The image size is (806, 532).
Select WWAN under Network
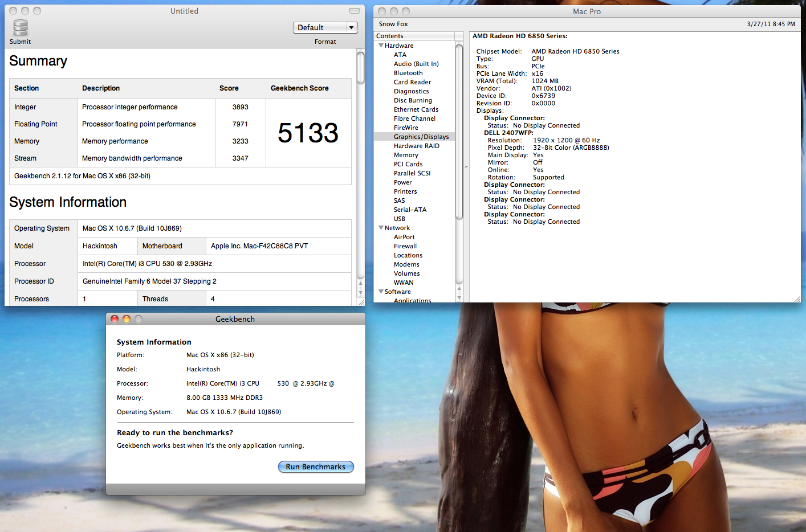click(x=404, y=283)
